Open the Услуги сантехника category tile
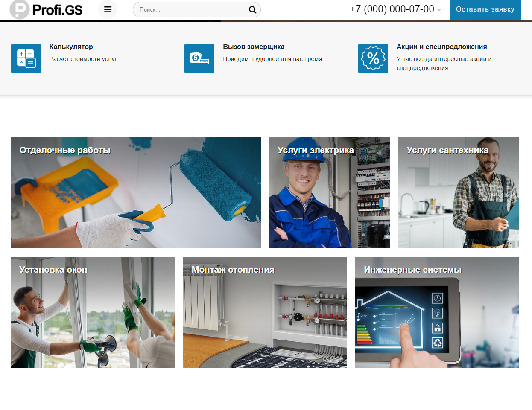This screenshot has width=532, height=410. pyautogui.click(x=459, y=193)
